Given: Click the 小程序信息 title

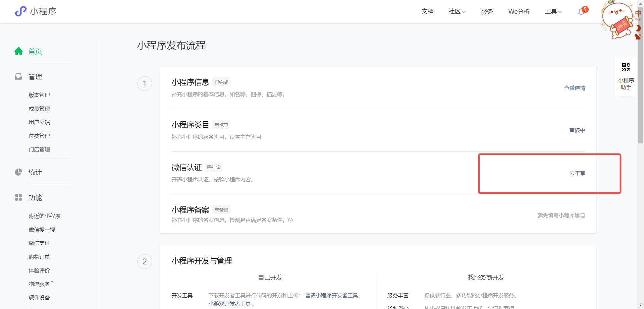Looking at the screenshot, I should click(191, 82).
